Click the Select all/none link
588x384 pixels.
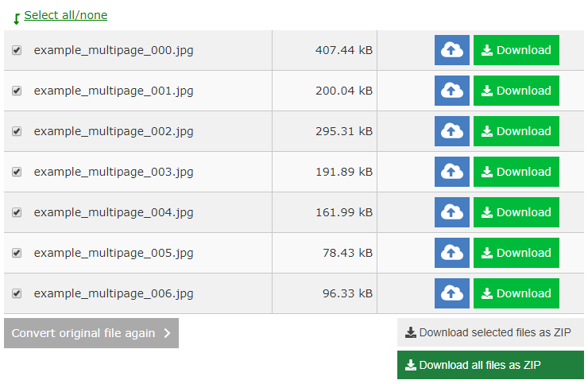click(66, 15)
